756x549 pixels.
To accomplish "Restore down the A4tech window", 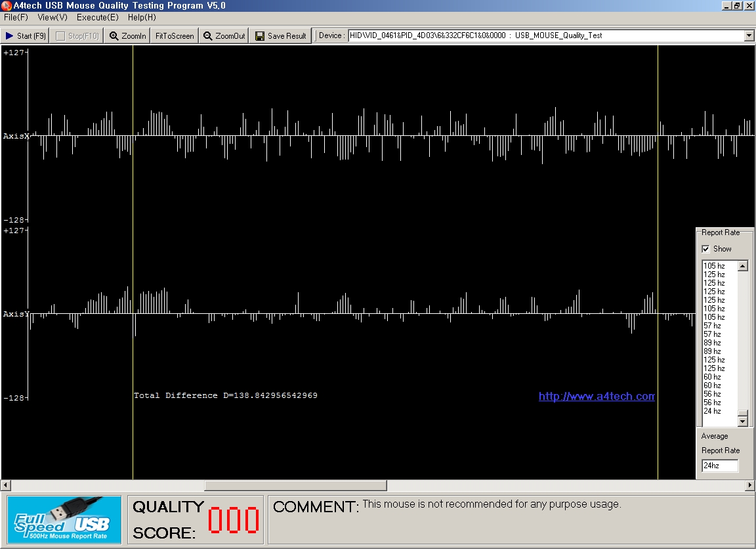I will pos(737,6).
